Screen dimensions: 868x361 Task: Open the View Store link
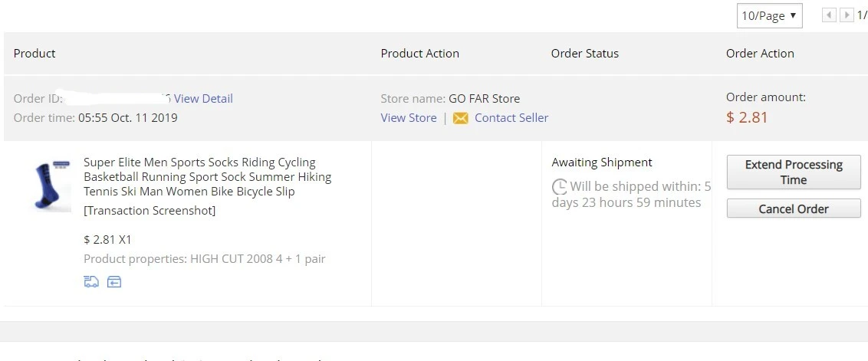point(409,118)
